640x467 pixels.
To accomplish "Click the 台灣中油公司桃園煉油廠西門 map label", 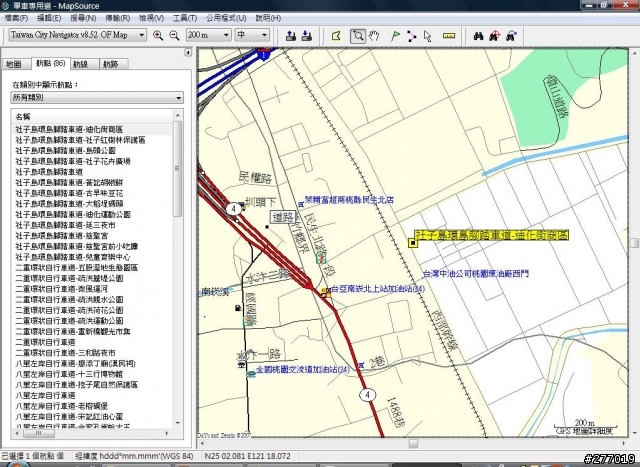I will point(476,274).
